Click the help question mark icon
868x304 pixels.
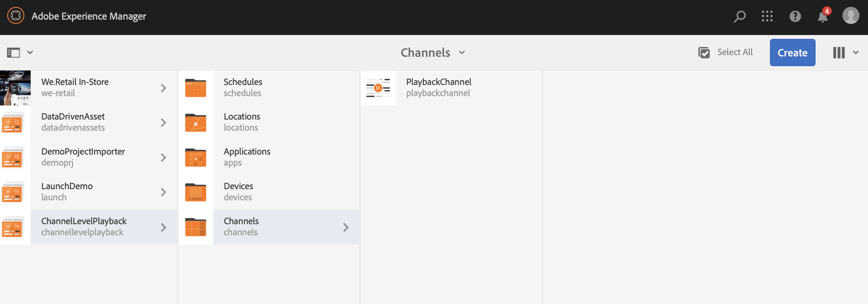tap(795, 17)
